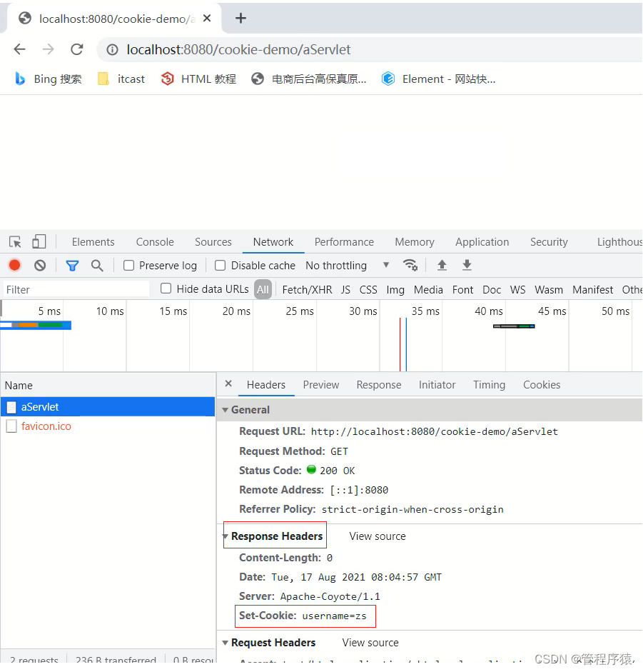
Task: Select the Headers details tab
Action: tap(265, 385)
